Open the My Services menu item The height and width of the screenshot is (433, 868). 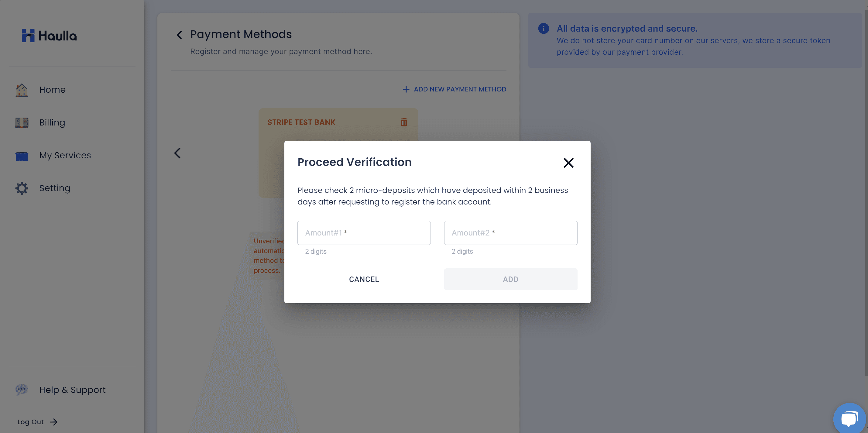point(65,155)
